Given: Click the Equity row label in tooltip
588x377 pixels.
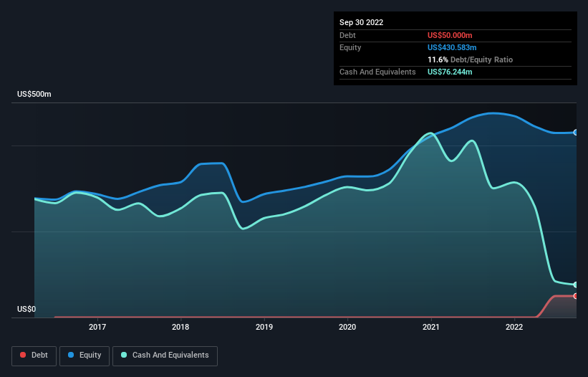Looking at the screenshot, I should tap(350, 47).
